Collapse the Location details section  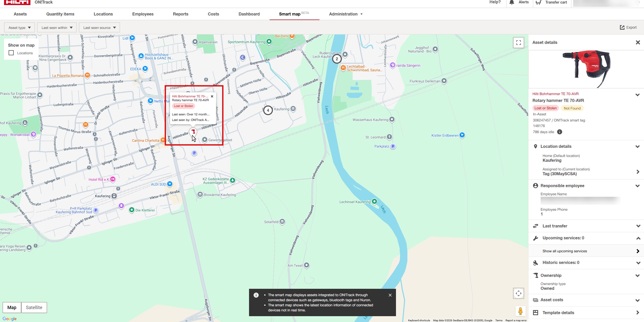pos(637,147)
